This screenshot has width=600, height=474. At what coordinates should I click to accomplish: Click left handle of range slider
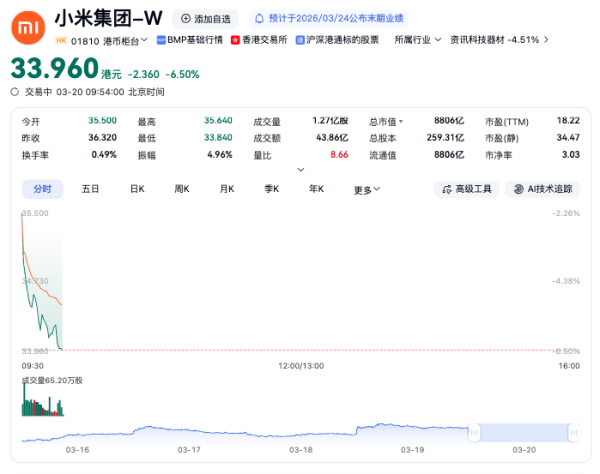click(474, 433)
